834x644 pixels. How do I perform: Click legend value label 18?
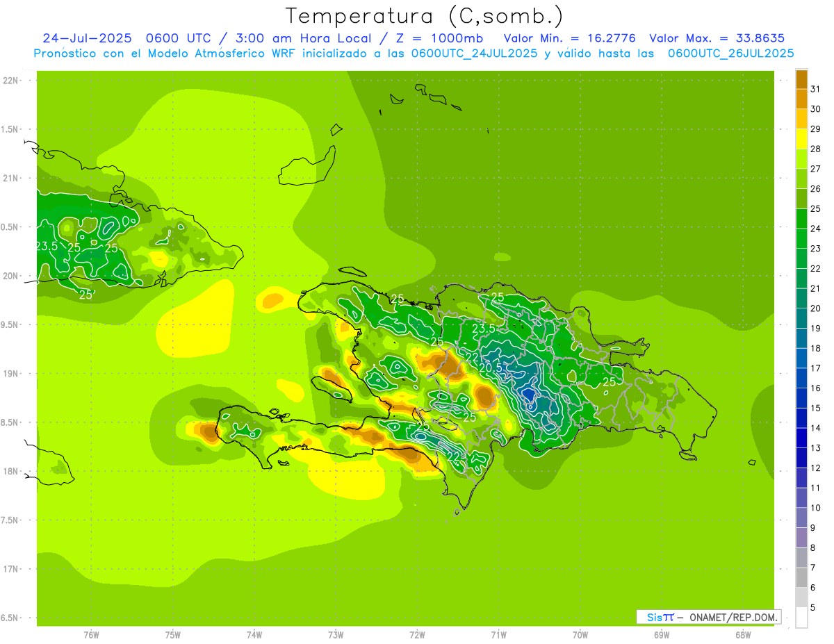coord(815,348)
